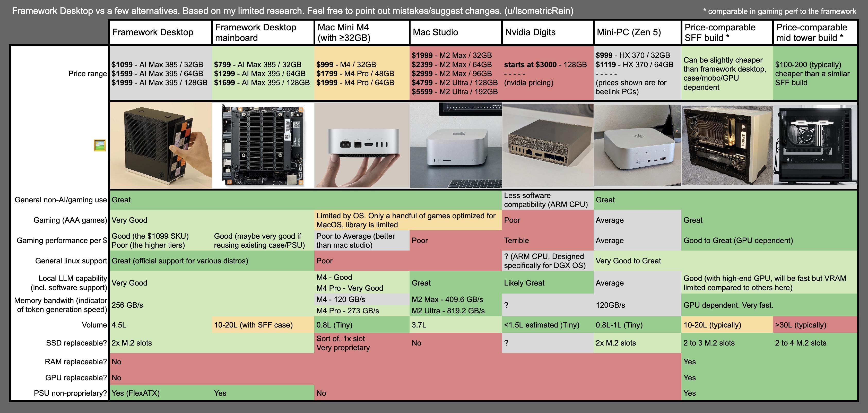The height and width of the screenshot is (413, 868).
Task: Click the Nvidia Digits device photo
Action: click(x=548, y=145)
